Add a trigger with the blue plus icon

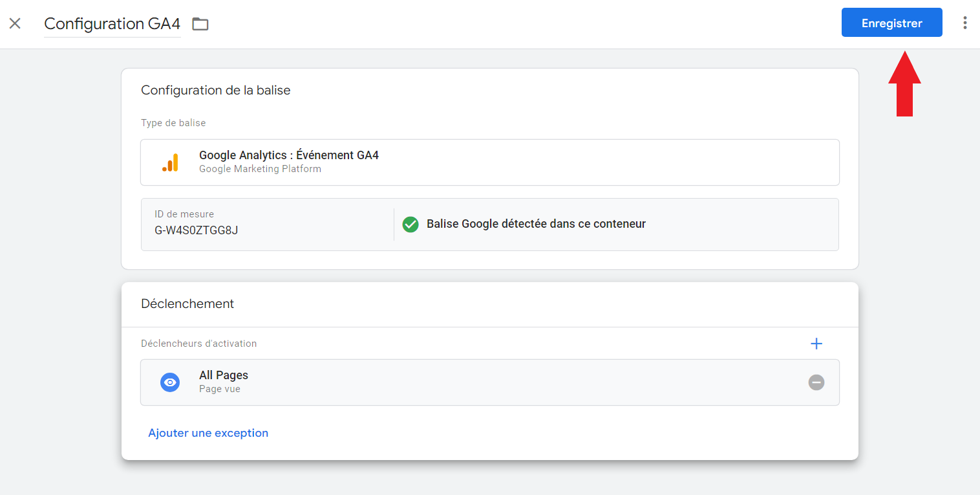click(816, 344)
